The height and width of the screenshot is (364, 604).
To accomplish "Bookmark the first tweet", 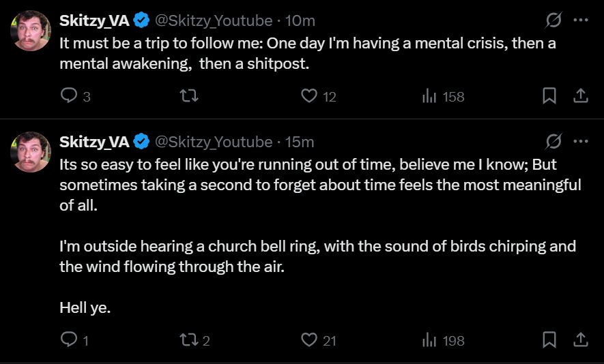I will (x=549, y=97).
